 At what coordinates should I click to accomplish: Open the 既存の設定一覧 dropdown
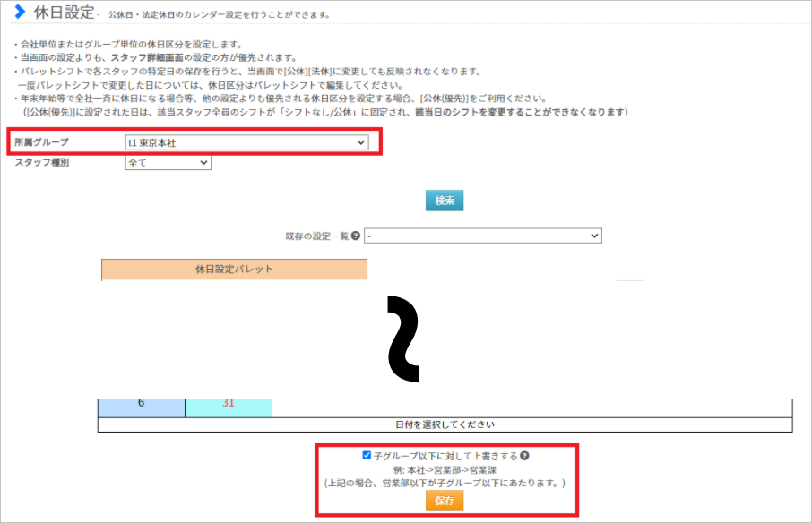482,236
